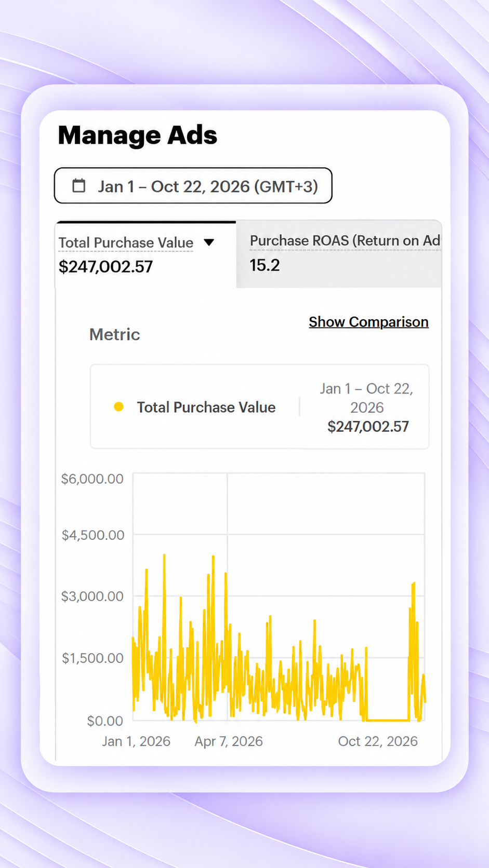
Task: Click the $1,500.00 y-axis label
Action: point(92,658)
